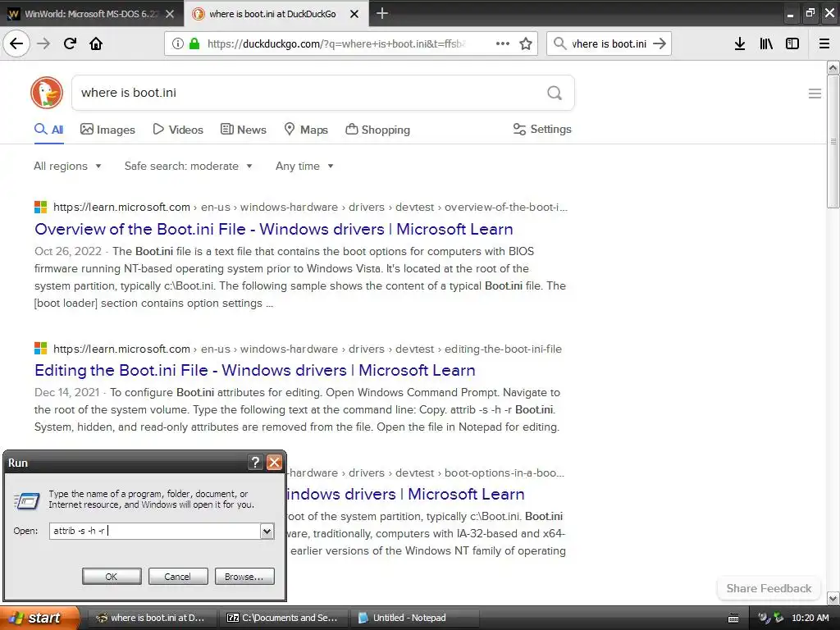Open the Windows Start menu
The height and width of the screenshot is (630, 840).
tap(40, 618)
